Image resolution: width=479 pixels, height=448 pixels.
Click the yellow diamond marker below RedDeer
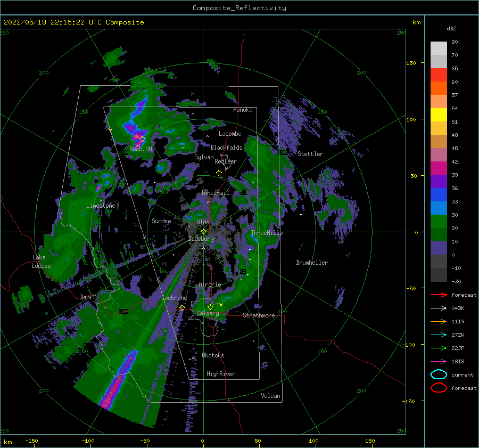click(x=219, y=173)
